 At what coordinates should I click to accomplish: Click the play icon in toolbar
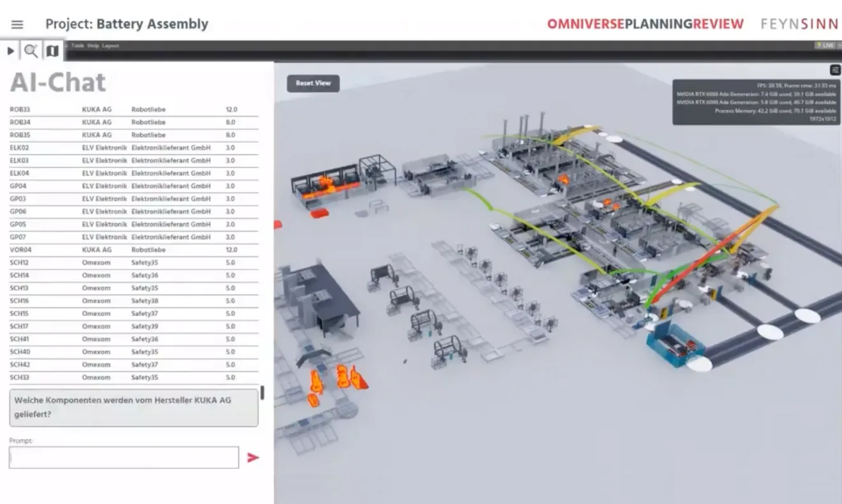(x=11, y=50)
